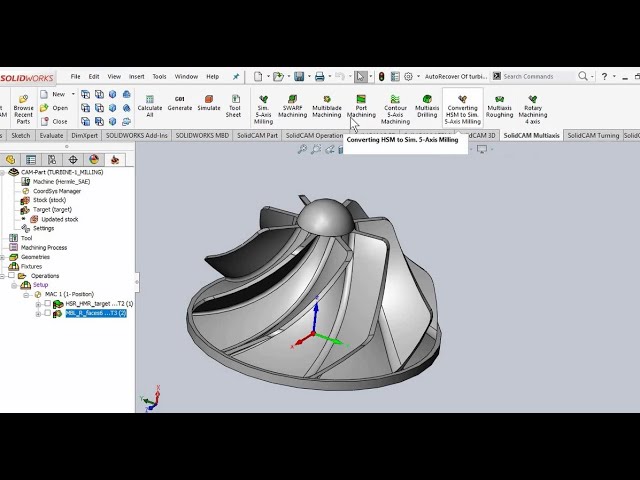Click the Zoom to Fit view icon
Screen dimensions: 640x480
click(302, 149)
